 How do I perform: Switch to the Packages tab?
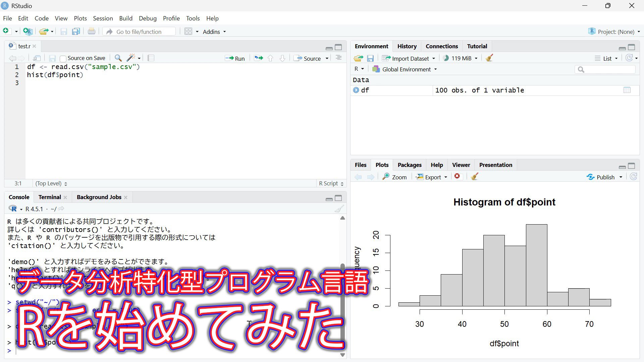[x=410, y=165]
